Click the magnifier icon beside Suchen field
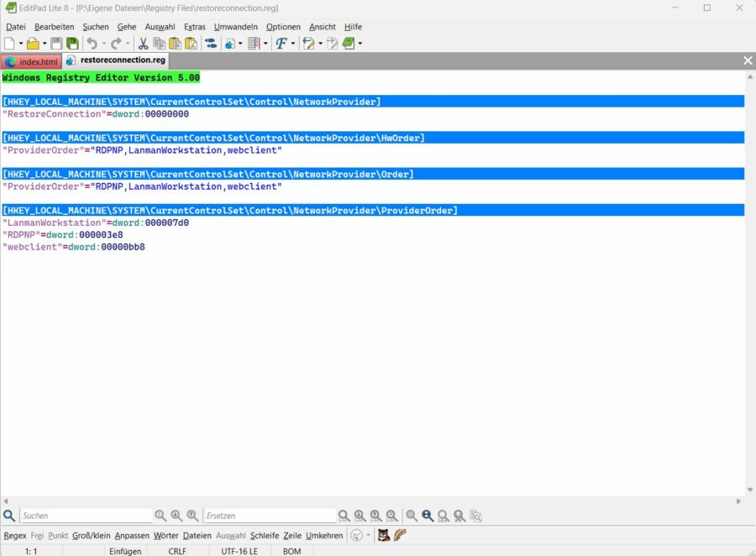 click(9, 516)
